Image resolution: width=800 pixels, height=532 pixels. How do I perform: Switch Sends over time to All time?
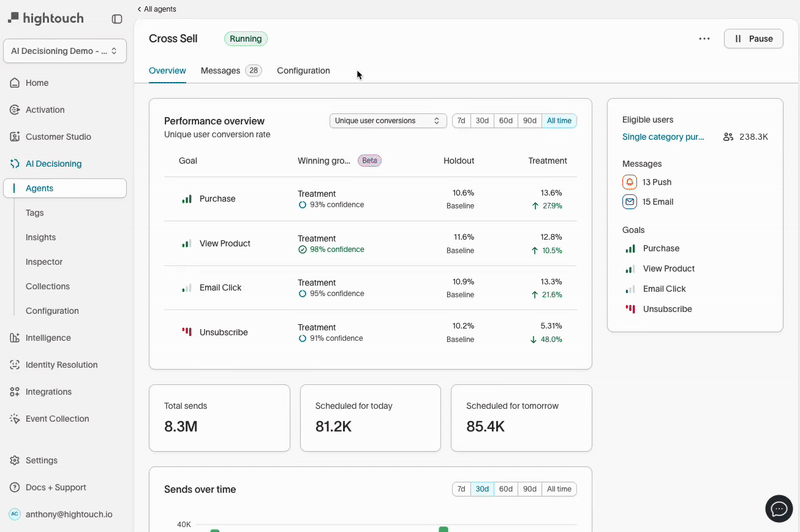[559, 489]
